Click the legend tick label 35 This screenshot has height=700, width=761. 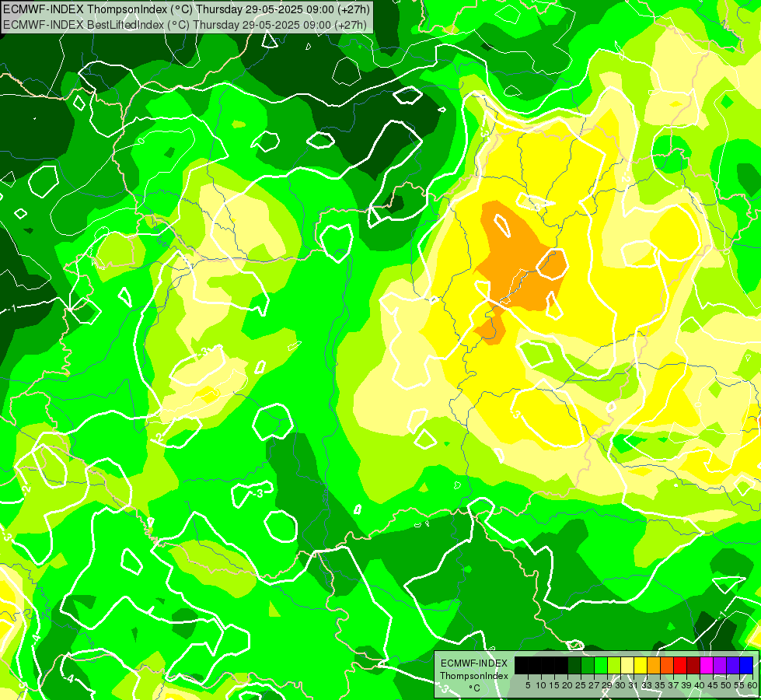660,685
